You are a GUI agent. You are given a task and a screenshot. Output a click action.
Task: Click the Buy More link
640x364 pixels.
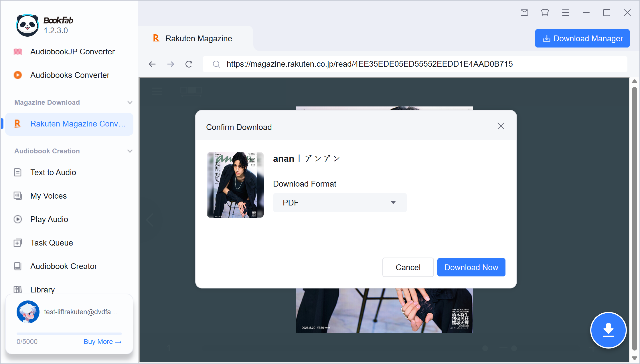103,342
